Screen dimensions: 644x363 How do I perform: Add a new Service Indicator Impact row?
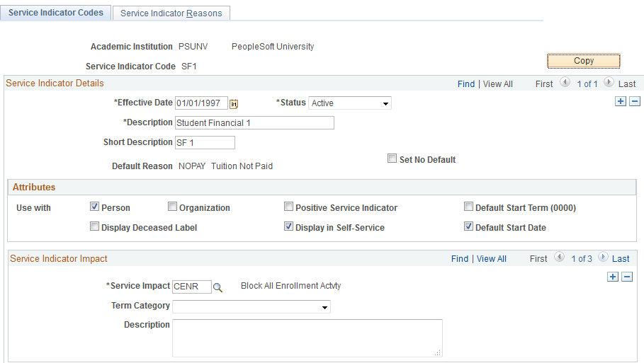click(613, 277)
